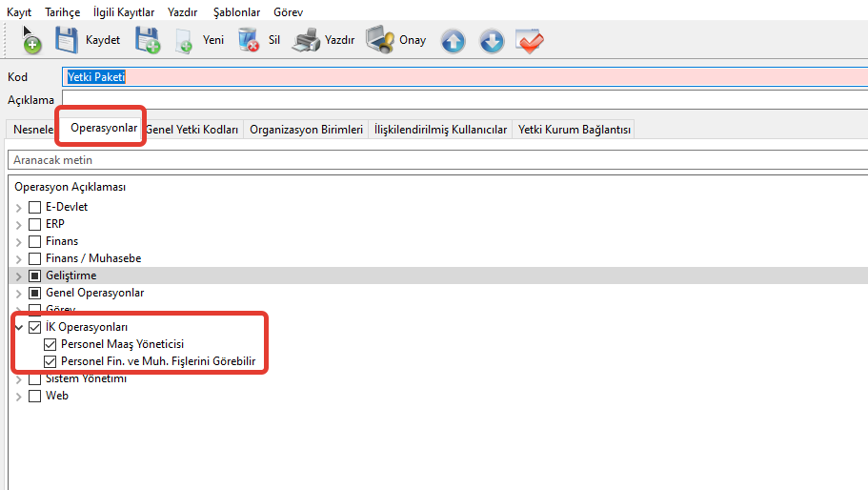This screenshot has width=868, height=490.
Task: Click the blue down arrow icon
Action: point(491,41)
